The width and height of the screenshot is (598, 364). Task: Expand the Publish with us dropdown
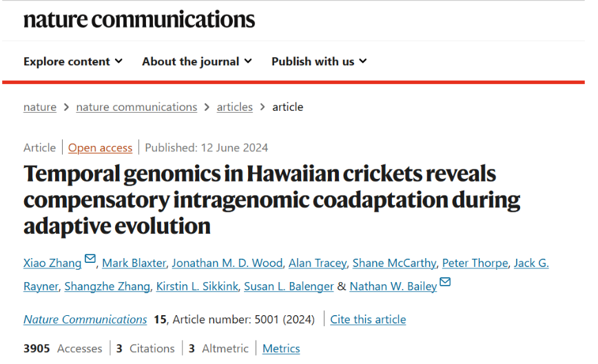tap(319, 61)
